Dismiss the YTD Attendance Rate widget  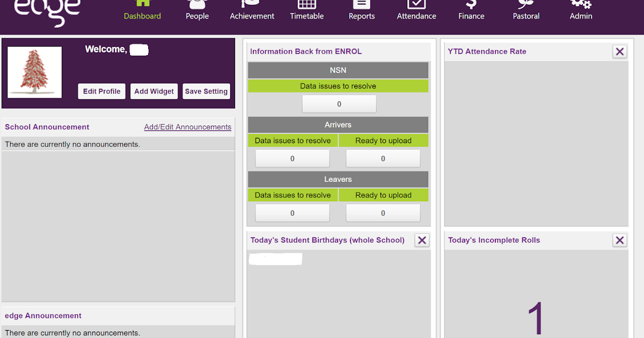pyautogui.click(x=620, y=52)
